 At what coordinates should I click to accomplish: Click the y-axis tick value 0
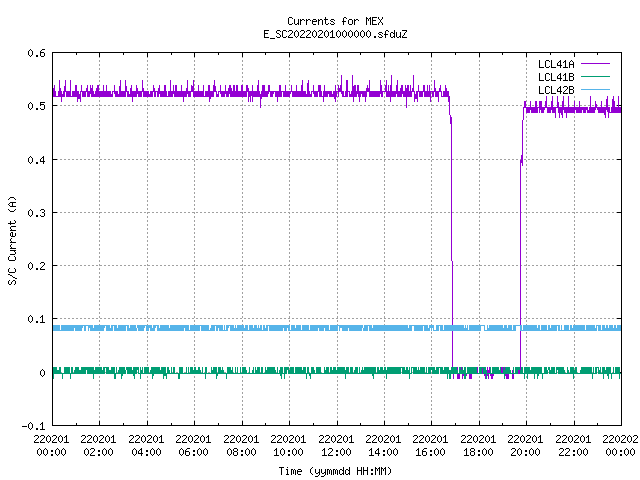pyautogui.click(x=42, y=373)
